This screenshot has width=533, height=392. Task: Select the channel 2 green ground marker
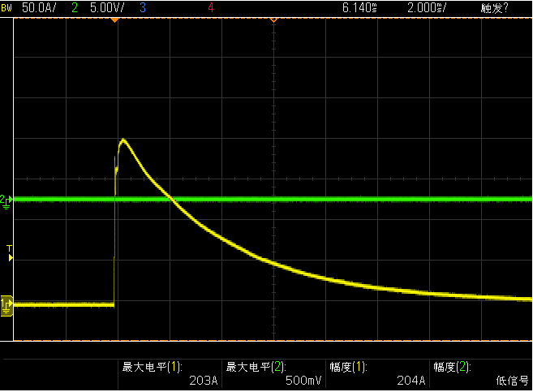[x=6, y=201]
